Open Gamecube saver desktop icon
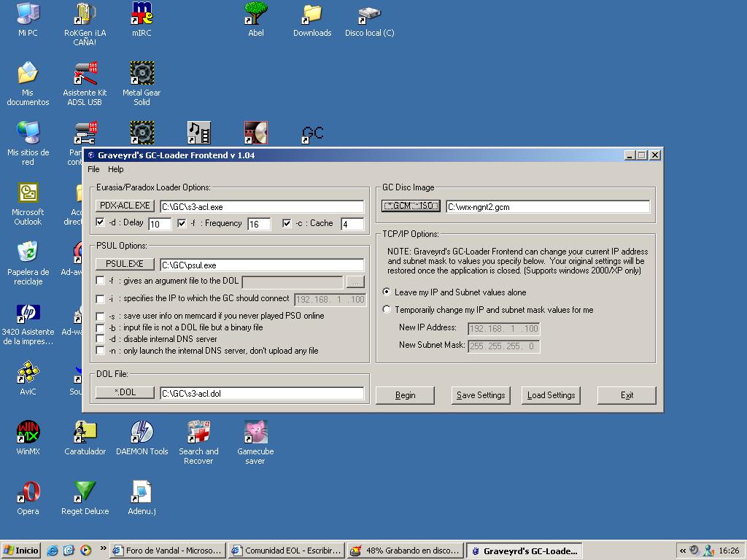Image resolution: width=747 pixels, height=560 pixels. click(255, 432)
